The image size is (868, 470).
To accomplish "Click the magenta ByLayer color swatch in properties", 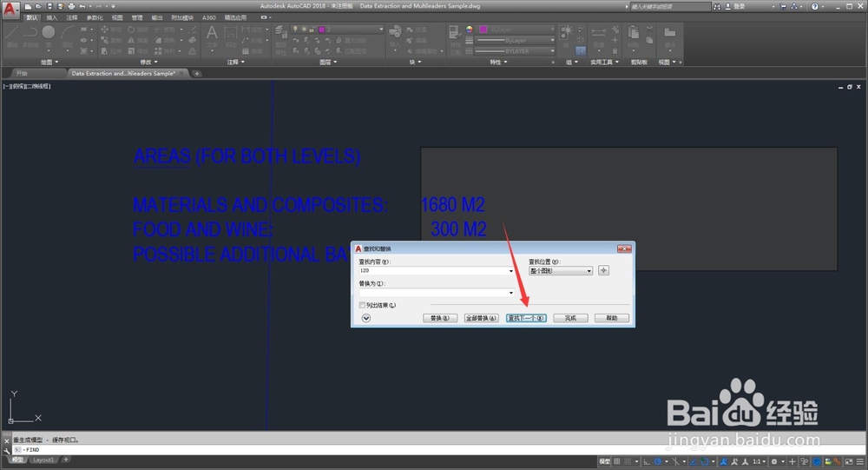I will (x=483, y=30).
